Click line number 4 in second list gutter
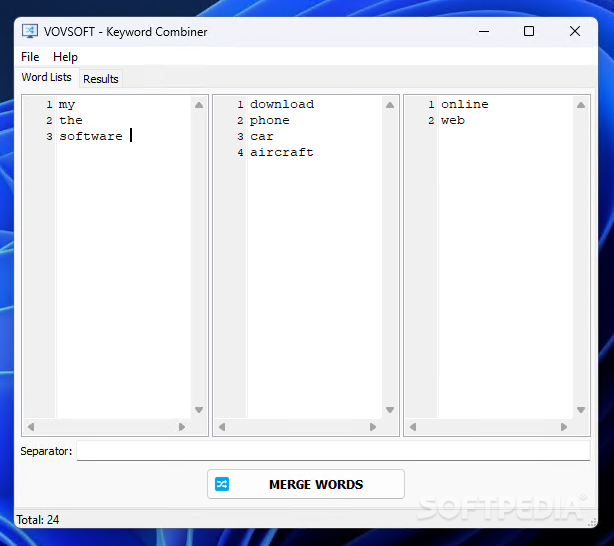The height and width of the screenshot is (546, 614). pos(240,152)
